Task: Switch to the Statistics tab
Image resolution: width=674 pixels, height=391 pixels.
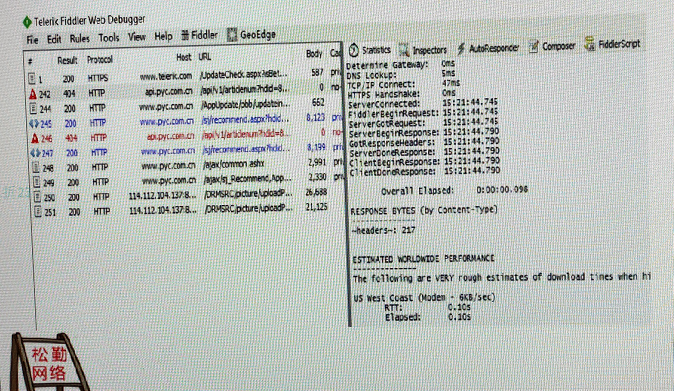Action: pyautogui.click(x=370, y=50)
